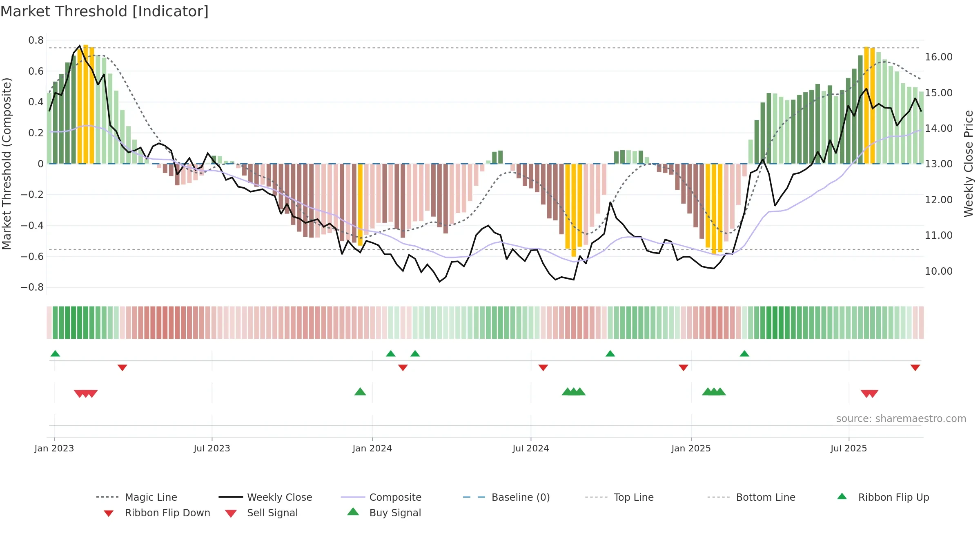The height and width of the screenshot is (551, 980).
Task: Click the 16.00 price axis label
Action: (x=939, y=57)
